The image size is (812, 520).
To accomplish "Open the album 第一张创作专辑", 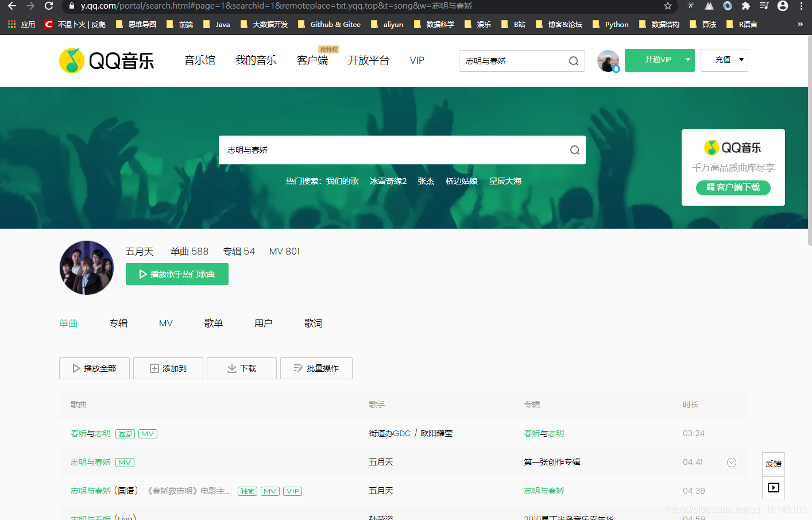I will [552, 462].
